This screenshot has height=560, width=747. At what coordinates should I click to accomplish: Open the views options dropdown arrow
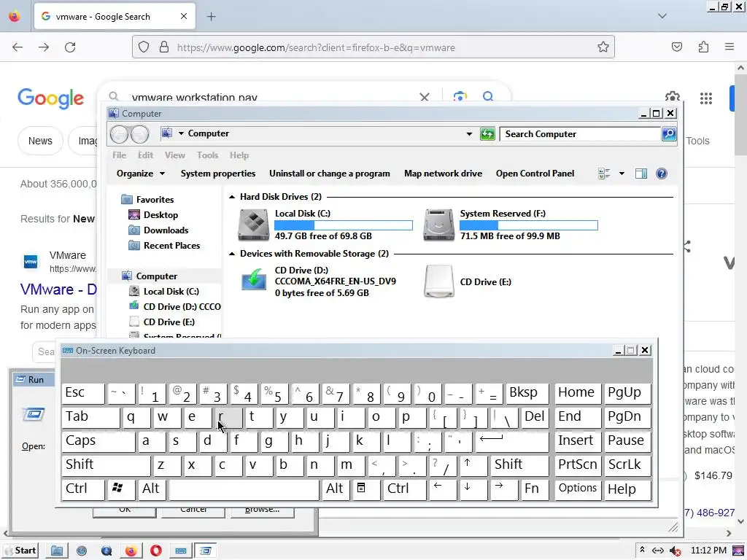[622, 174]
